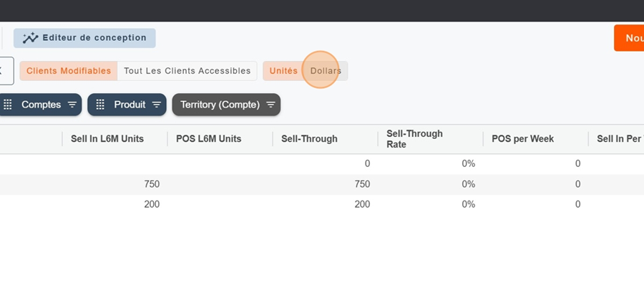Screen dimensions: 644x301
Task: Click the Comptes grid drag icon
Action: (x=8, y=105)
